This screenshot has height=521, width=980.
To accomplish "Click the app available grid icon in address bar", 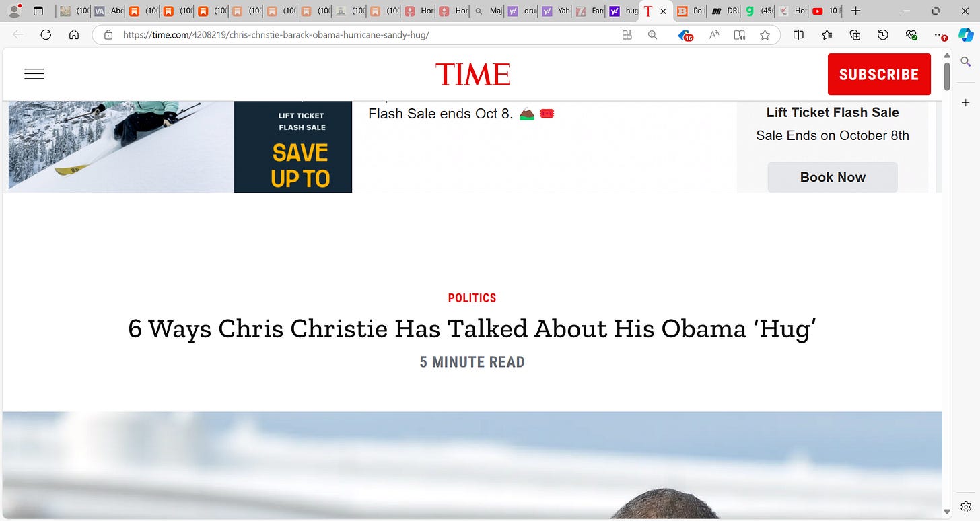I will coord(627,35).
